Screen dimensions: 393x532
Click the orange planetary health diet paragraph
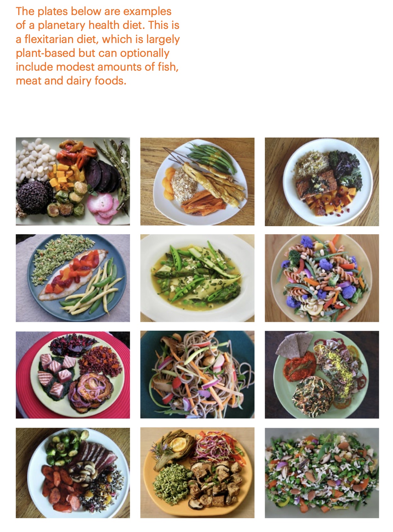(x=98, y=46)
